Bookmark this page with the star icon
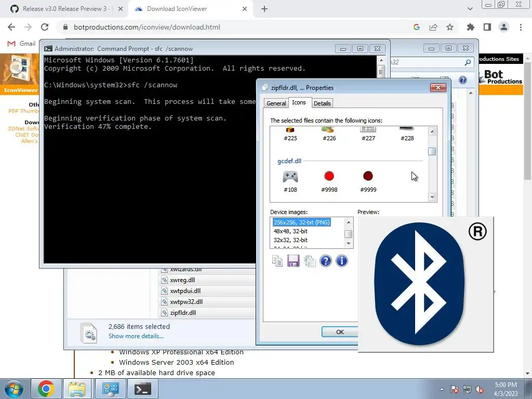Viewport: 532px width, 399px height. 450,27
